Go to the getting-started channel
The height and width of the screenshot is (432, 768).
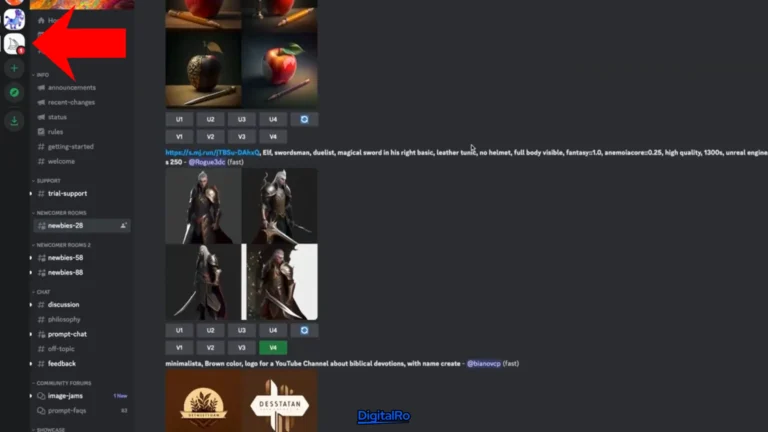70,146
